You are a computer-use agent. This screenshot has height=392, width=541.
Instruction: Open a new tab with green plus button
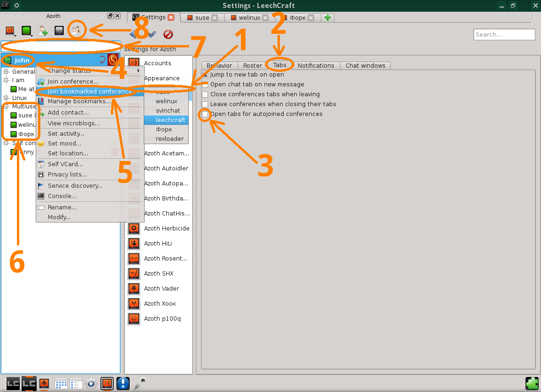pos(328,17)
